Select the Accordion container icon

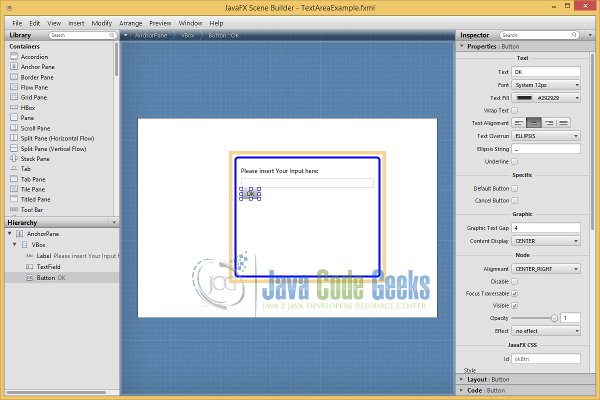click(14, 56)
